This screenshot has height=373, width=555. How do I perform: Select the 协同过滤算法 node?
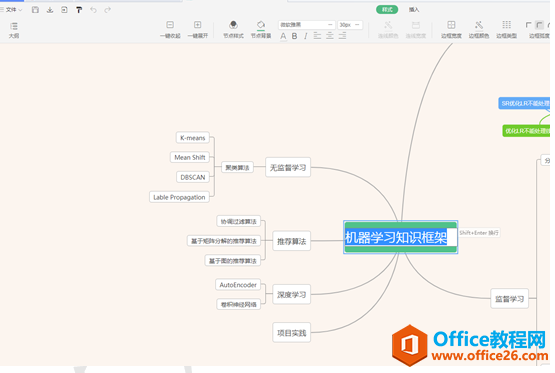point(238,222)
